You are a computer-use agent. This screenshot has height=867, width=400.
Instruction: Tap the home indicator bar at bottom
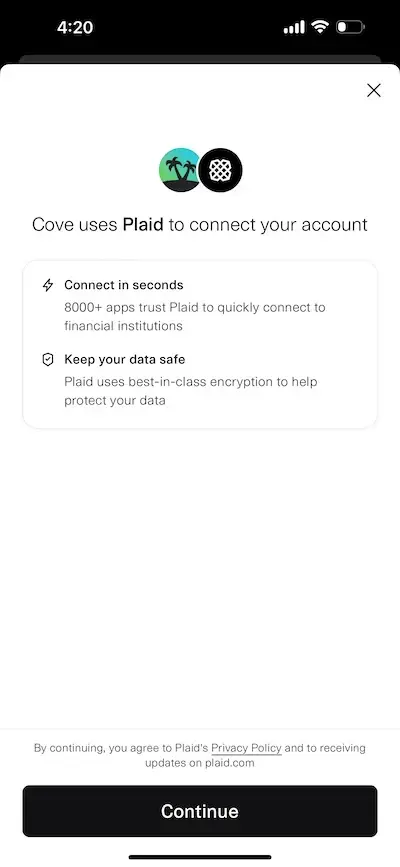(200, 857)
